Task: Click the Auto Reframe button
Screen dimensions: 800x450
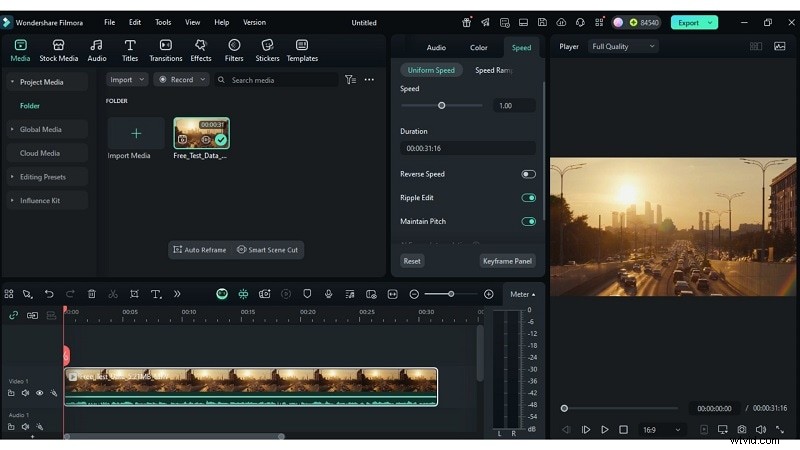Action: pyautogui.click(x=199, y=249)
